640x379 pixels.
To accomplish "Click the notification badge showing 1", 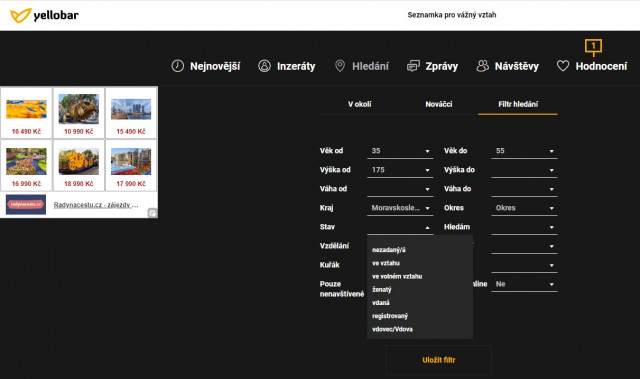I will coord(593,47).
